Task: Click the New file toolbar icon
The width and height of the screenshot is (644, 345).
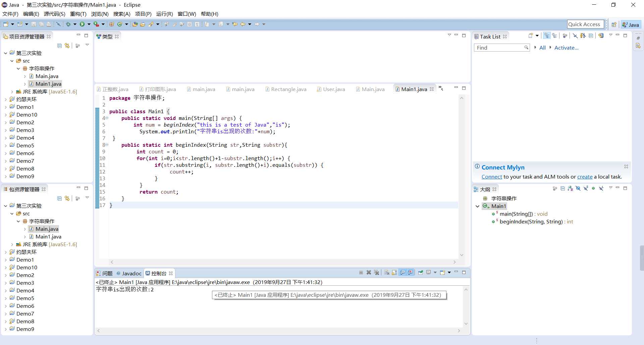Action: tap(6, 24)
